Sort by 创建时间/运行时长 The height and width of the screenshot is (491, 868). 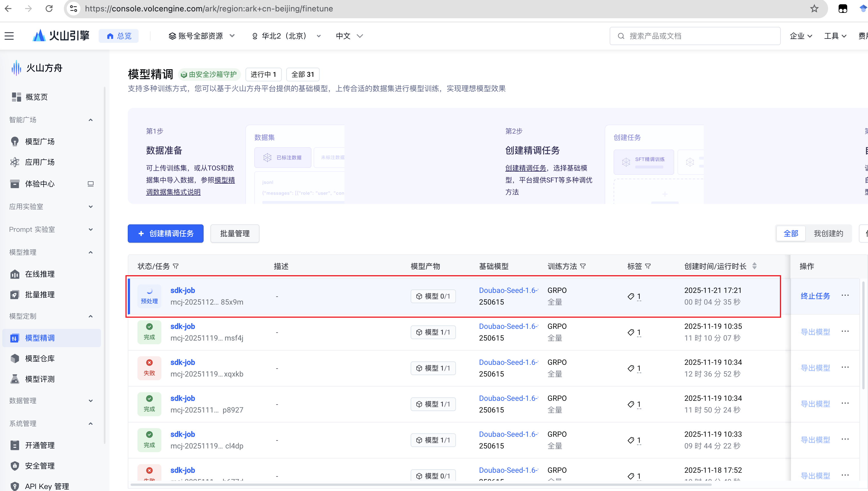coord(755,266)
